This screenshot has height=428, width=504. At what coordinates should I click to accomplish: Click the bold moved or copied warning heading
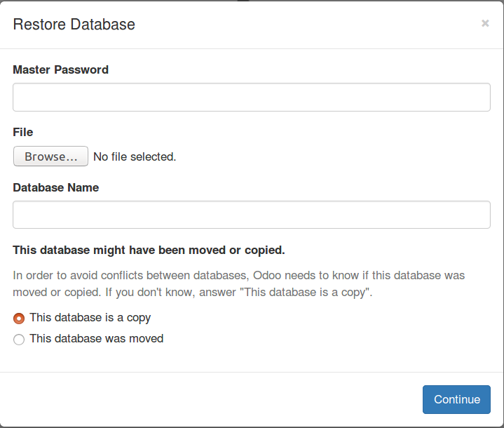[x=149, y=250]
